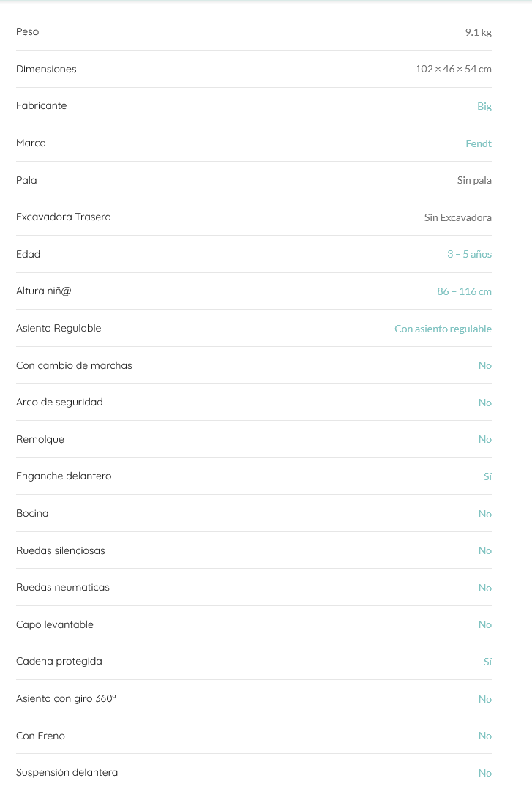Click the 86 – 116 cm height link
The image size is (532, 800).
pos(464,291)
